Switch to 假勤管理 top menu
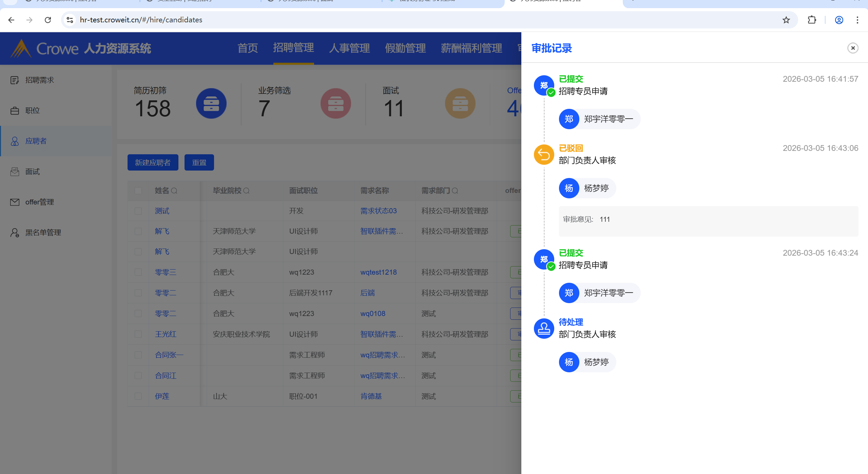The width and height of the screenshot is (868, 474). 405,48
